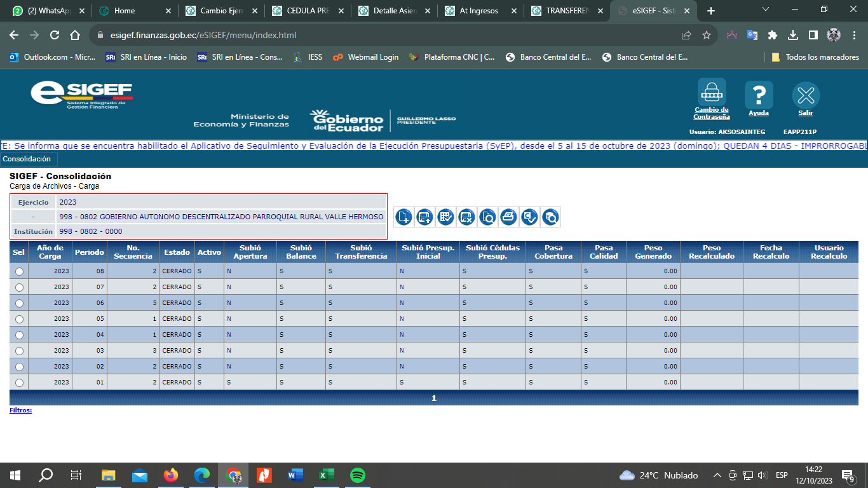Select radio button for period 05 row

click(x=19, y=319)
